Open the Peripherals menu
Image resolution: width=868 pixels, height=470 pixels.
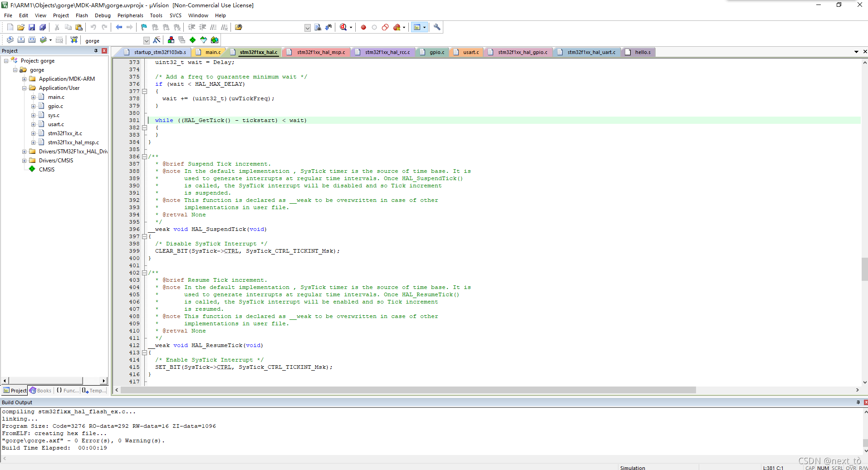click(x=130, y=15)
